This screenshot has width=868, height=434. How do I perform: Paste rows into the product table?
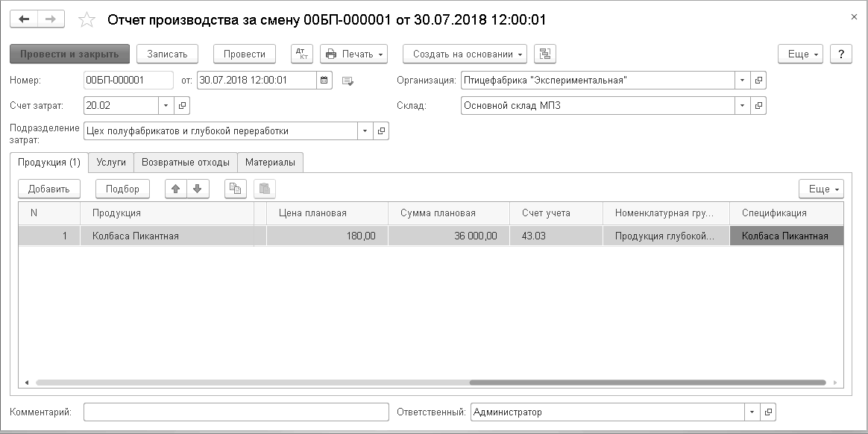pos(265,189)
